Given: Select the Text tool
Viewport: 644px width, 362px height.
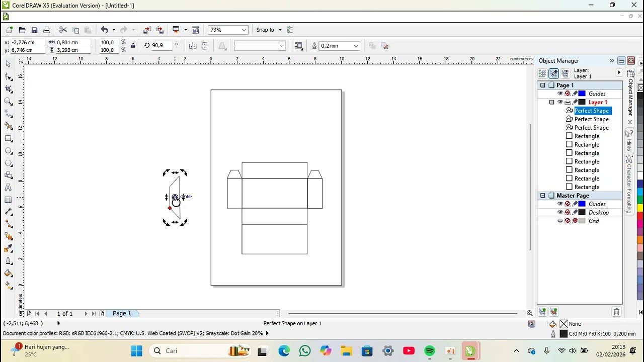Looking at the screenshot, I should tap(8, 188).
